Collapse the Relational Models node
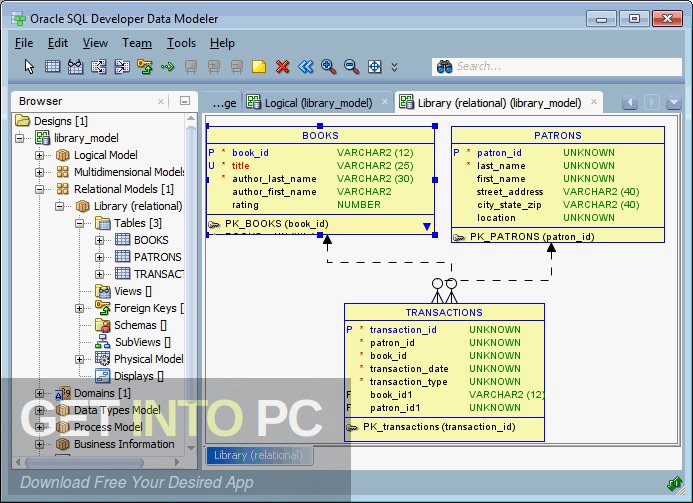This screenshot has height=503, width=693. click(39, 189)
